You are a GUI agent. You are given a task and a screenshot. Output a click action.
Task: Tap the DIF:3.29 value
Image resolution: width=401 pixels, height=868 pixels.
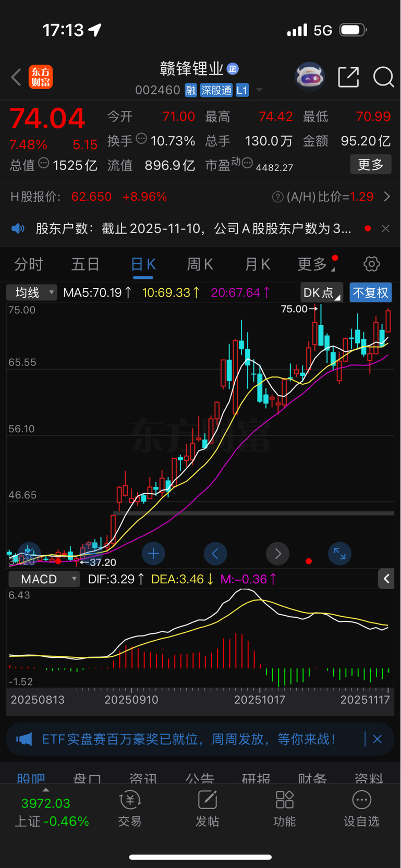(x=116, y=579)
